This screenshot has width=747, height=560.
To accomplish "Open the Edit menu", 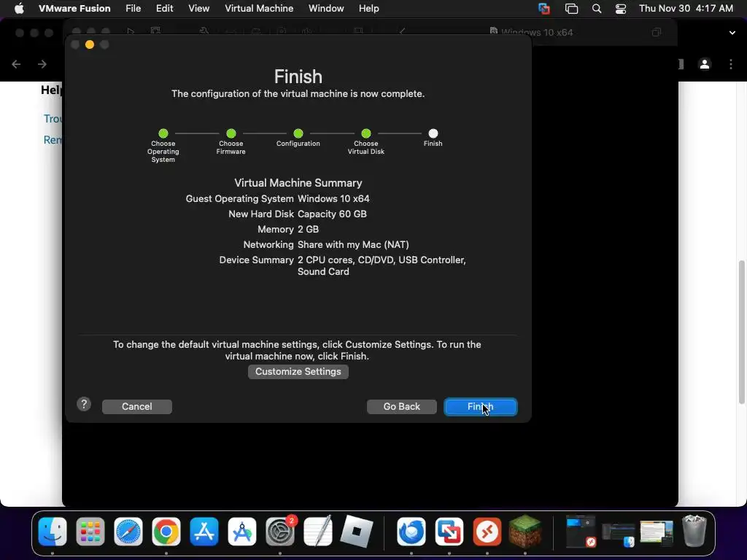I will pos(164,8).
